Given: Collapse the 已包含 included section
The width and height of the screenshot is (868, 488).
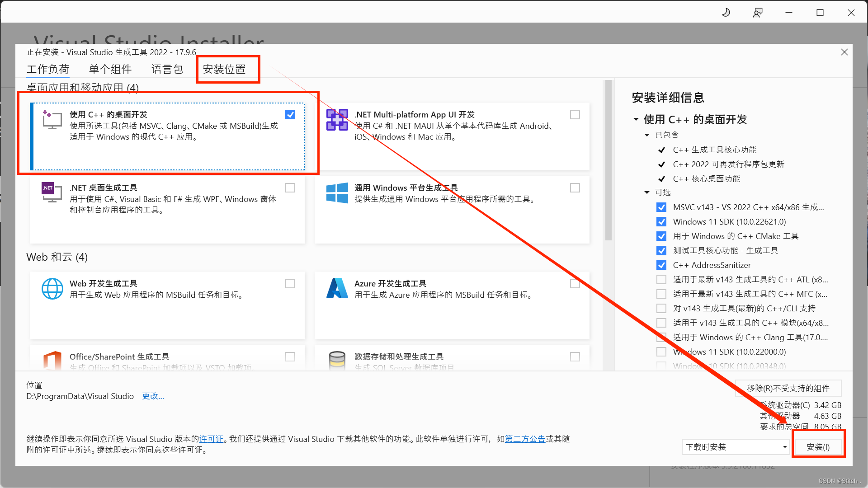Looking at the screenshot, I should click(647, 135).
